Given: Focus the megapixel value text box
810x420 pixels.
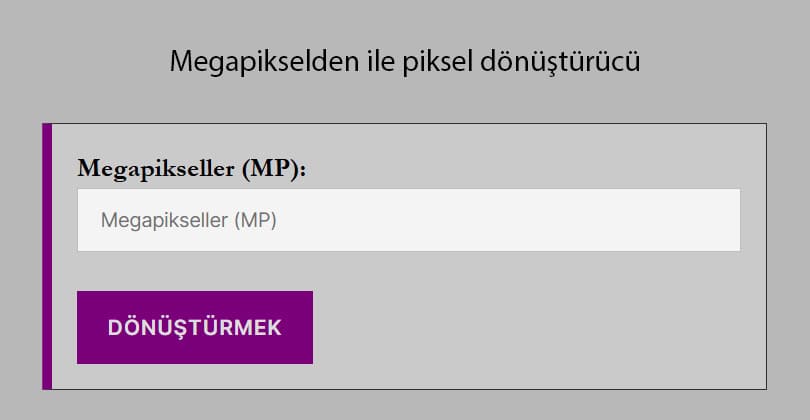Looking at the screenshot, I should pyautogui.click(x=408, y=220).
